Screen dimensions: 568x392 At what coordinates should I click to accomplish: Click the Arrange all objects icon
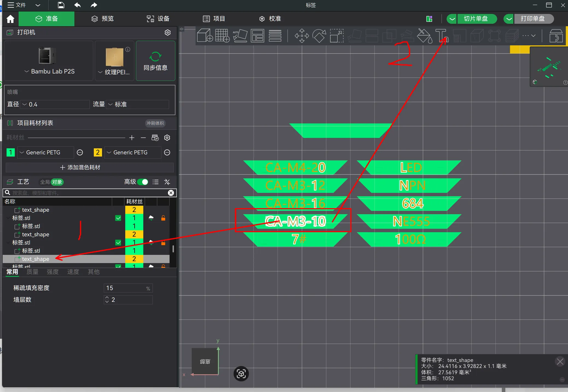point(257,36)
